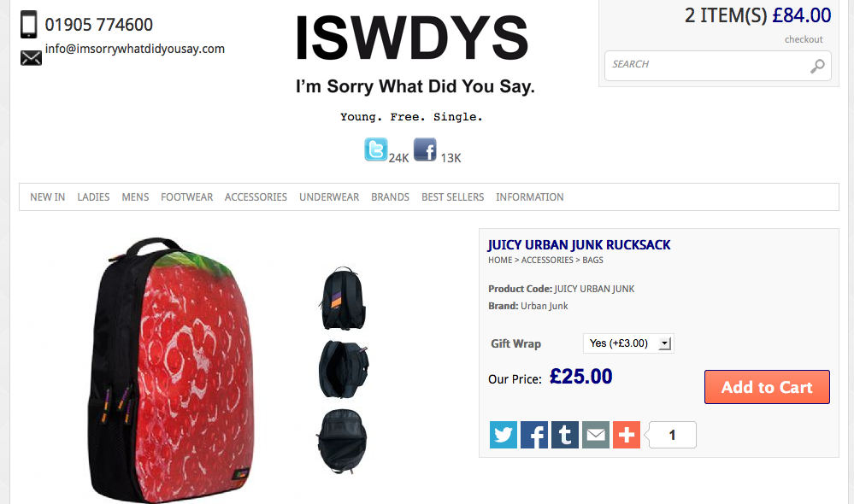Go to checkout link
This screenshot has width=854, height=504.
tap(804, 39)
